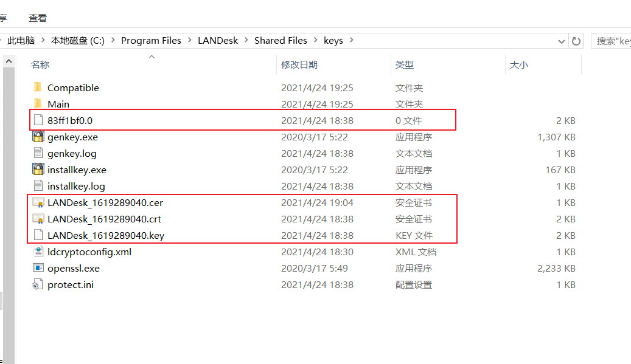631x364 pixels.
Task: Expand chevron between Program Files and LANDesk
Action: coord(189,41)
